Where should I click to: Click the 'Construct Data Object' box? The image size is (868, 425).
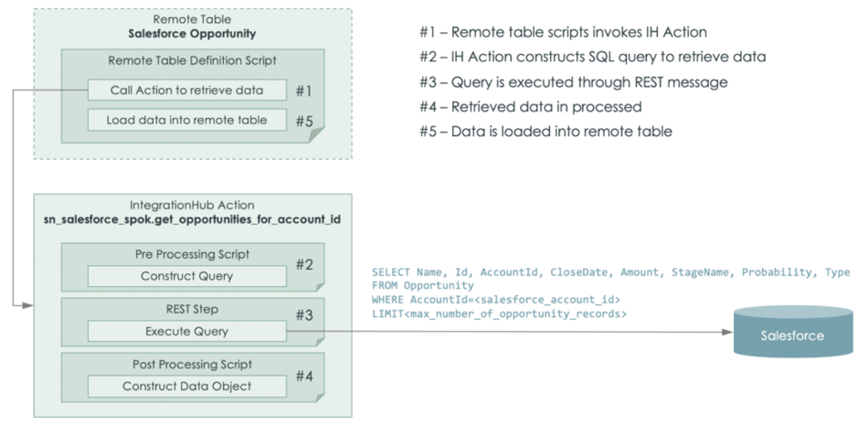(187, 387)
